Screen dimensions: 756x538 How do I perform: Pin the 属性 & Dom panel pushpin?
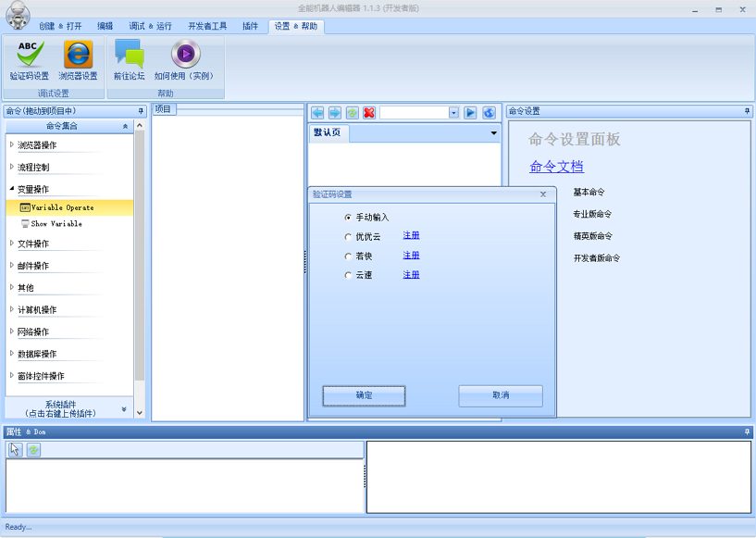[x=747, y=432]
